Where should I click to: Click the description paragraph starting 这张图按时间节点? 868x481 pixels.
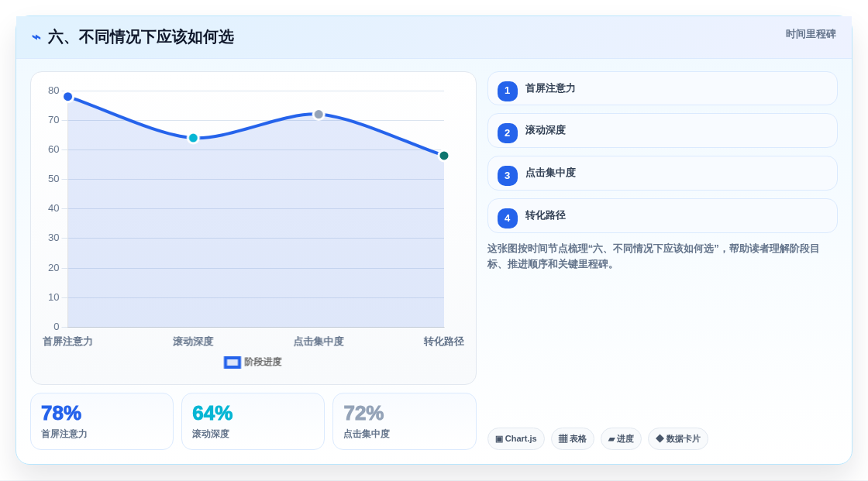(x=653, y=256)
